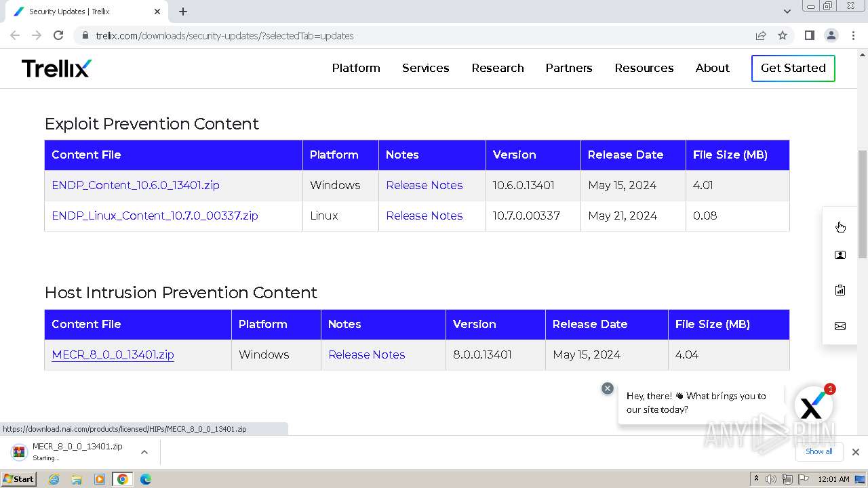Click the hand pointer icon in side widget
The image size is (868, 488).
pyautogui.click(x=840, y=226)
